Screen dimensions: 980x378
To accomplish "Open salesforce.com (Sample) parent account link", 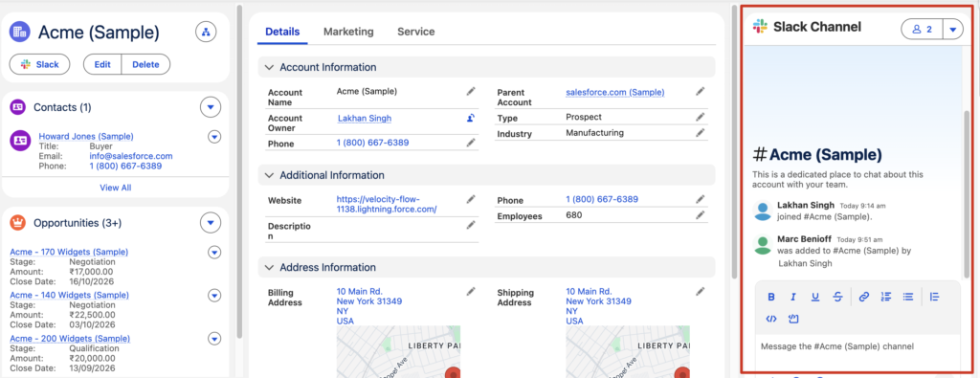I will click(x=615, y=92).
